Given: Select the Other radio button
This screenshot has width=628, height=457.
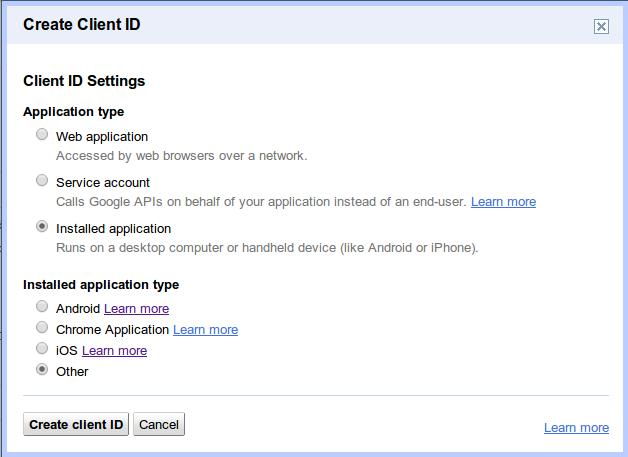Looking at the screenshot, I should pyautogui.click(x=42, y=370).
